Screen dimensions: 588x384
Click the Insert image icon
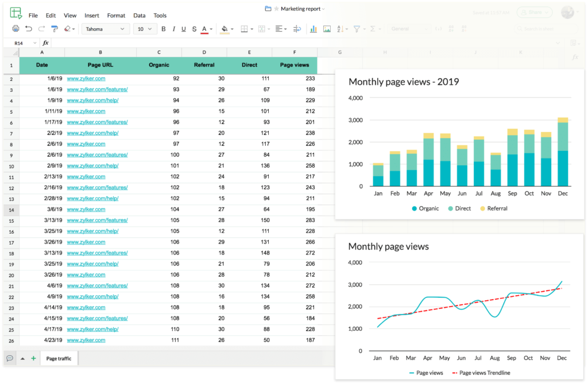[x=327, y=29]
